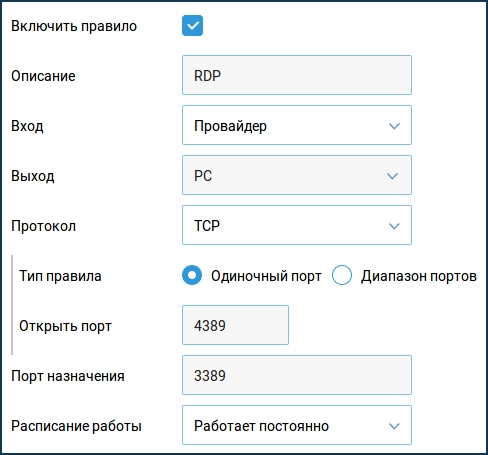Click the Тип правила label
The width and height of the screenshot is (488, 455).
pos(60,276)
